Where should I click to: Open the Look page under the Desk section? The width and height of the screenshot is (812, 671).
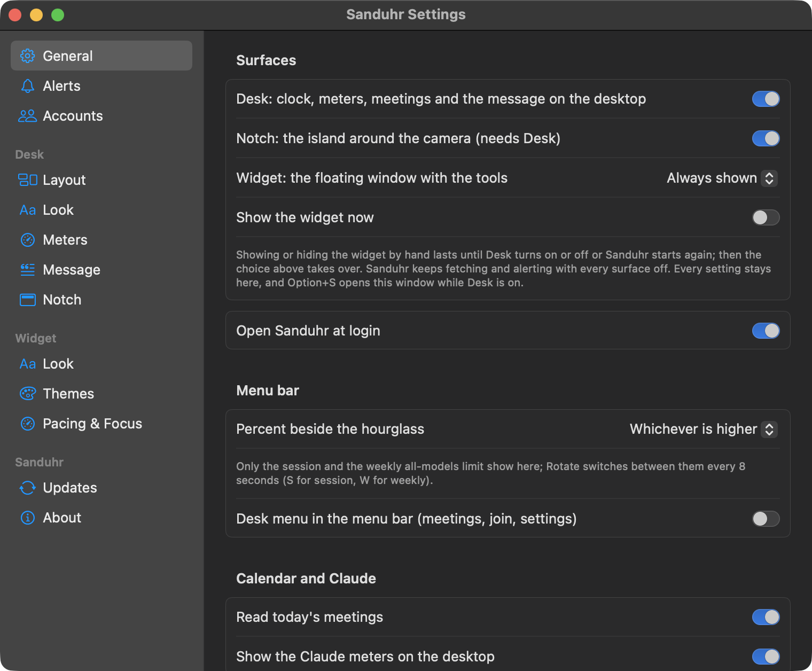tap(101, 209)
